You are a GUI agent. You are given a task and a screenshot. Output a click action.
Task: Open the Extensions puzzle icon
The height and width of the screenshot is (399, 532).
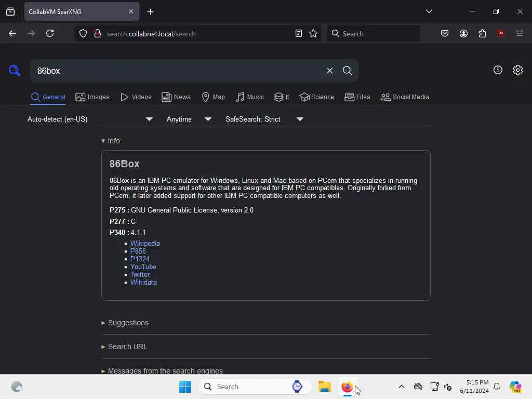(482, 33)
